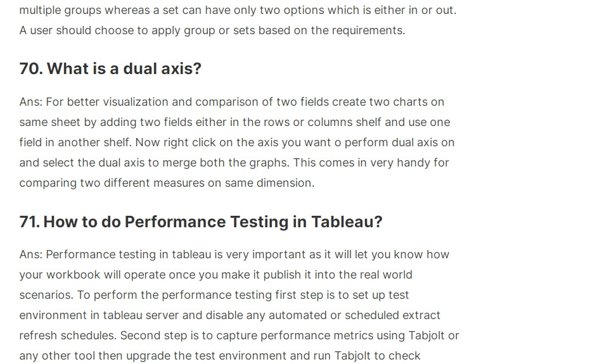
Task: Click the "Ans:" label under the Performance Testing heading
Action: pyautogui.click(x=31, y=254)
